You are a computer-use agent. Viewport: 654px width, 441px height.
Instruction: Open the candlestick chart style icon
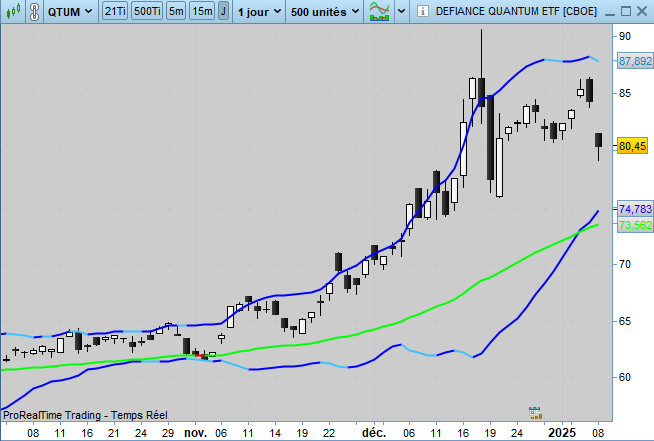[13, 11]
